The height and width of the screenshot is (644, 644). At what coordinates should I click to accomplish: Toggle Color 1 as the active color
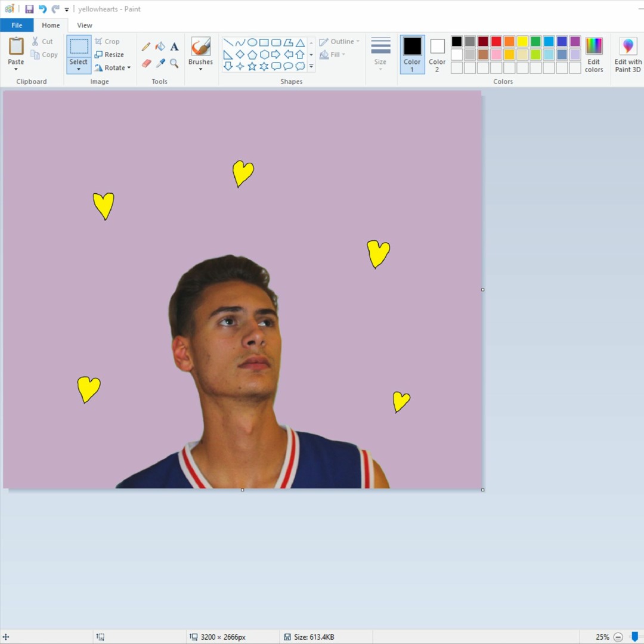(412, 54)
